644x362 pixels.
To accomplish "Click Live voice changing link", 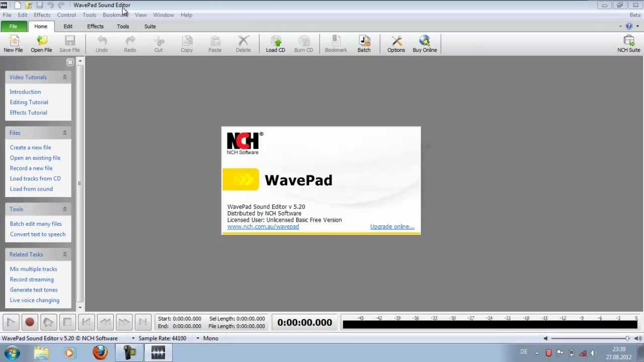I will [x=34, y=300].
